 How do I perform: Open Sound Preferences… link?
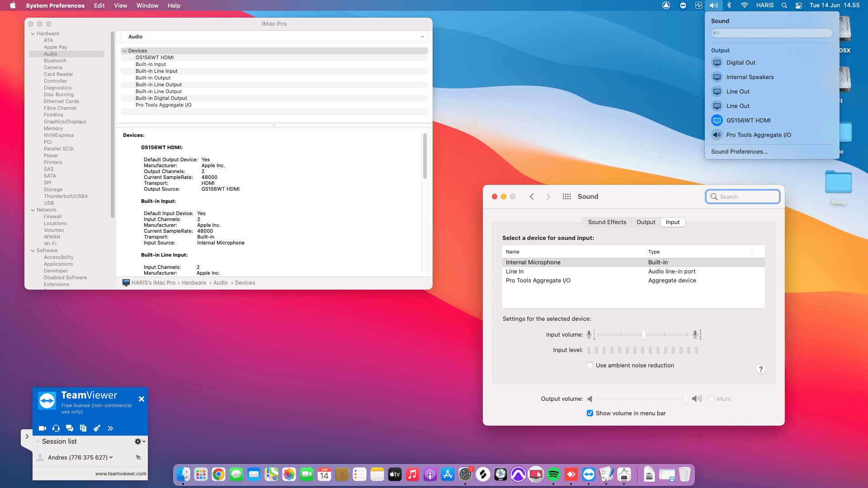[x=739, y=151]
